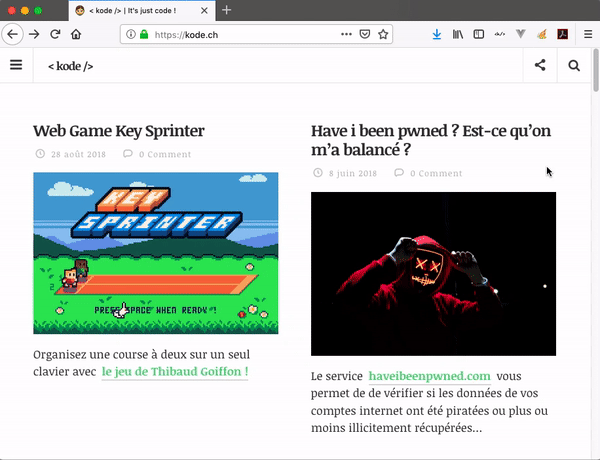Click the page vertical scrollbar thumb
This screenshot has width=600, height=460.
point(596,70)
